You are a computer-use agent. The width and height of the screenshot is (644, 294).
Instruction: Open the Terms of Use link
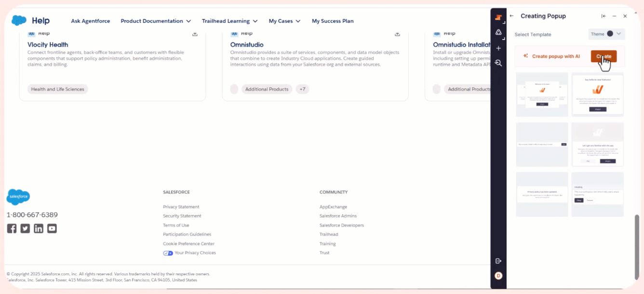pyautogui.click(x=176, y=225)
